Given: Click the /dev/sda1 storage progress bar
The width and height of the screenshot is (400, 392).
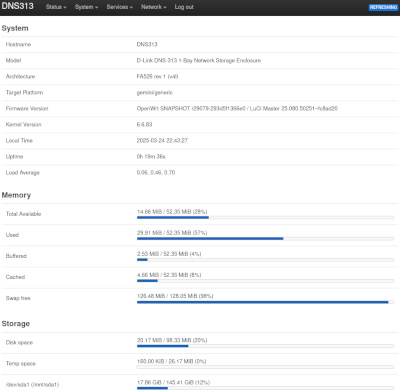Looking at the screenshot, I should pos(265,388).
